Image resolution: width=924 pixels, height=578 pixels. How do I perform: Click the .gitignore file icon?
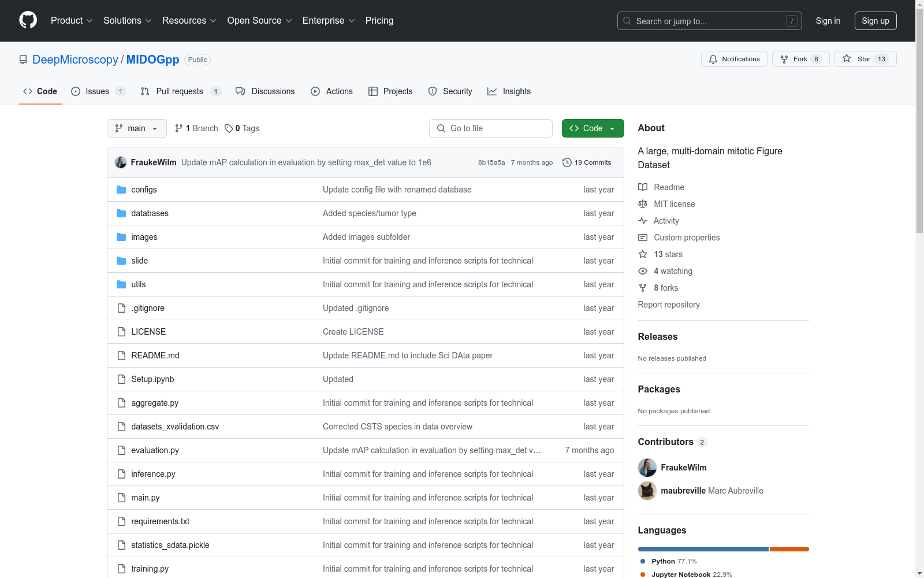tap(121, 308)
